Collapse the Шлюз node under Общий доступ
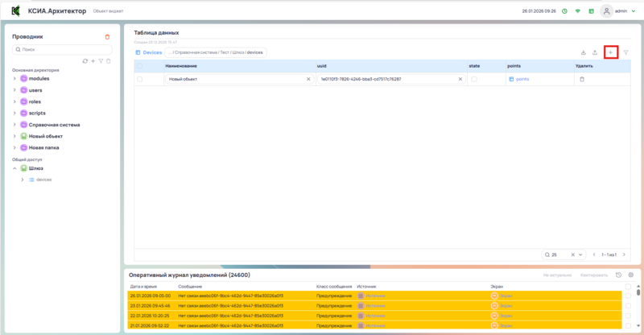The width and height of the screenshot is (644, 335). pyautogui.click(x=14, y=168)
